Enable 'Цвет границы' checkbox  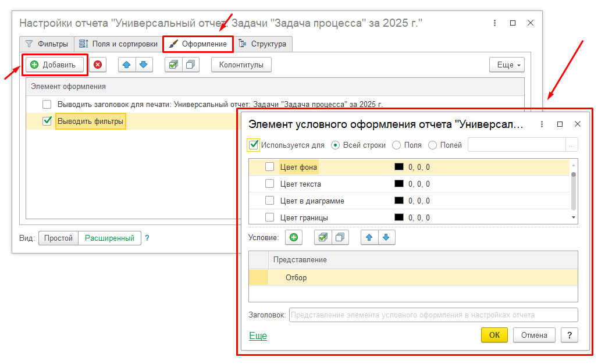tap(270, 217)
